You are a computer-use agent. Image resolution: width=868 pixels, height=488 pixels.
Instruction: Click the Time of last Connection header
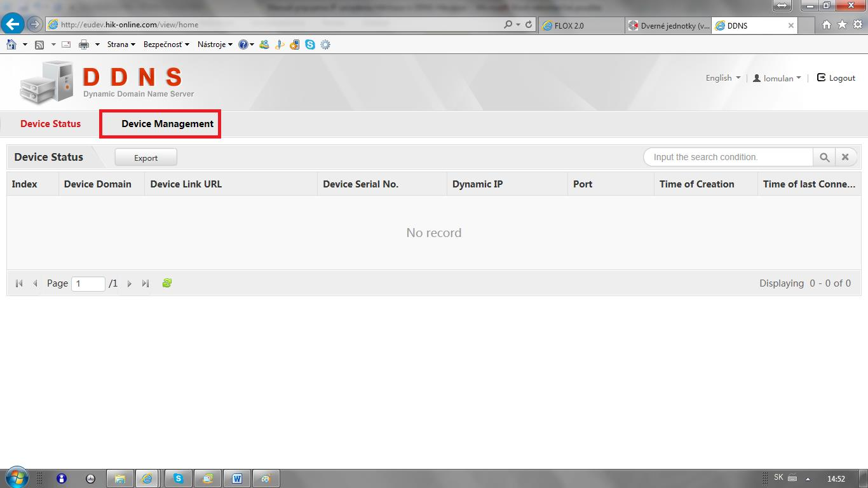(810, 184)
